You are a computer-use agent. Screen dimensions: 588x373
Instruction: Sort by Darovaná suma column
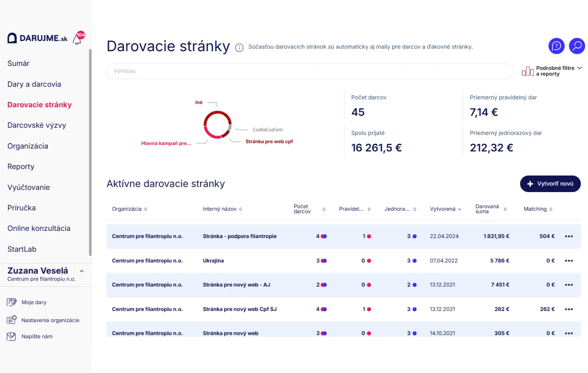[x=491, y=209]
